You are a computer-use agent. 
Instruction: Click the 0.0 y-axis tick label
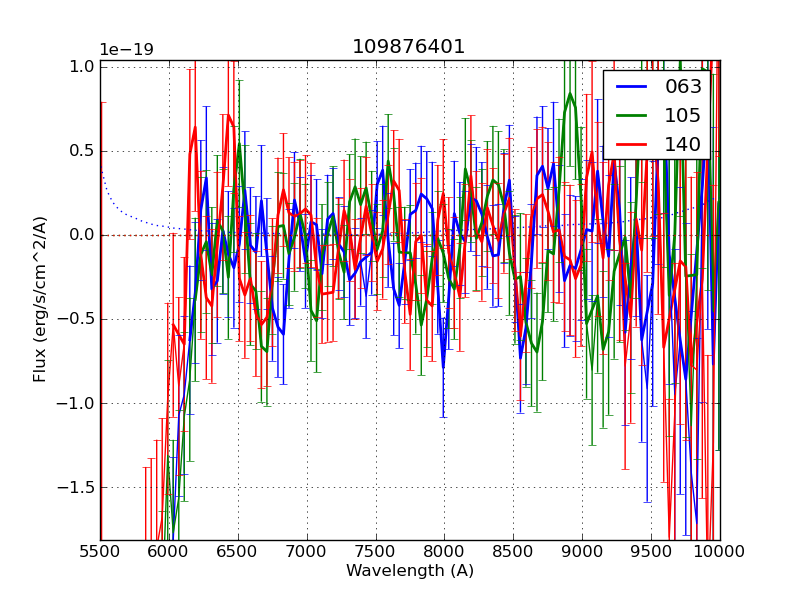81,235
